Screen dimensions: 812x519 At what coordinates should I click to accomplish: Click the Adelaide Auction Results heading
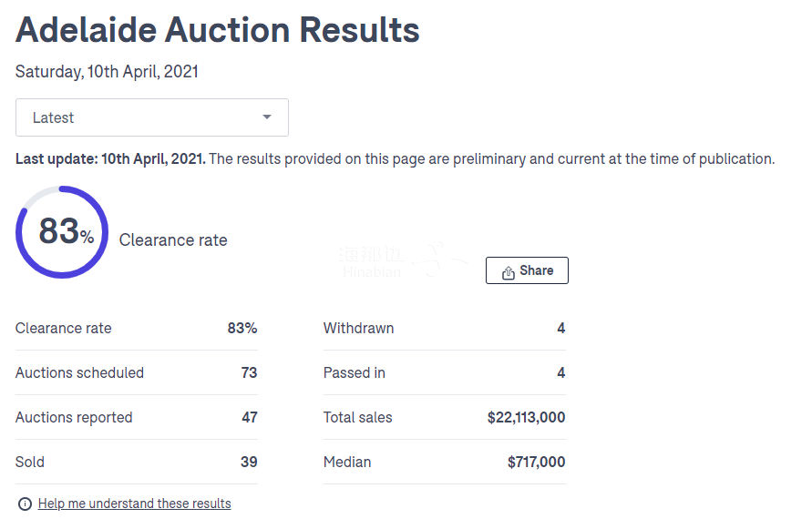click(218, 30)
